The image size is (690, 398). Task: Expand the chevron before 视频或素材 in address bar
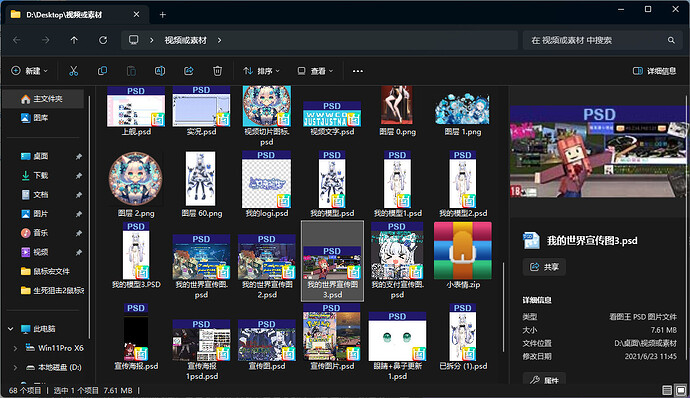(x=151, y=40)
